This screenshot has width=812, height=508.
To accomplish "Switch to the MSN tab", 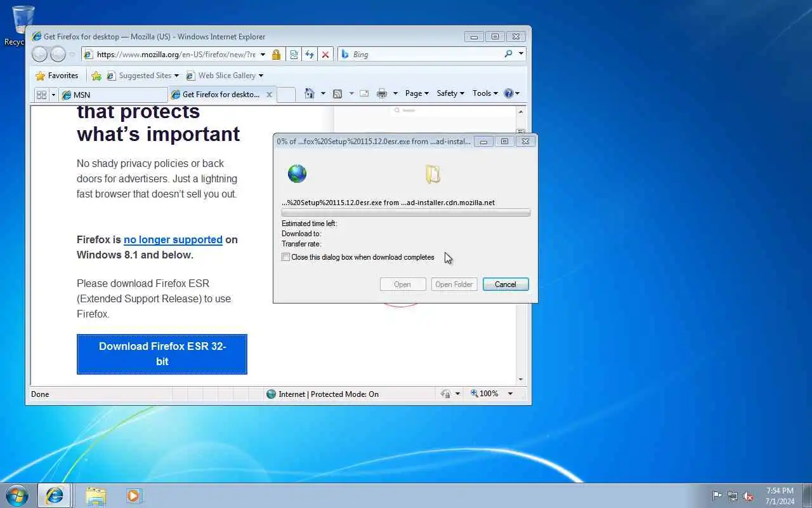I will tap(113, 95).
